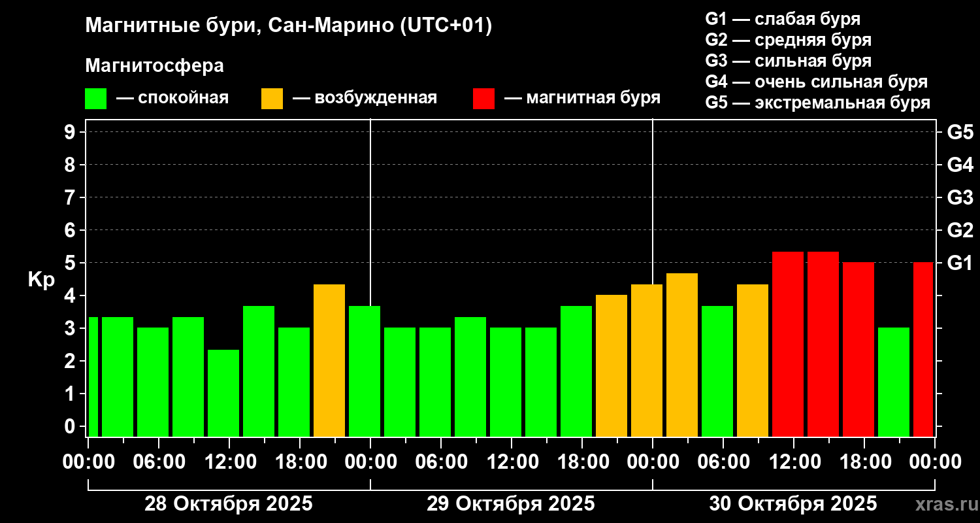
Task: Click the green legend square for «спокойная»
Action: (x=95, y=98)
